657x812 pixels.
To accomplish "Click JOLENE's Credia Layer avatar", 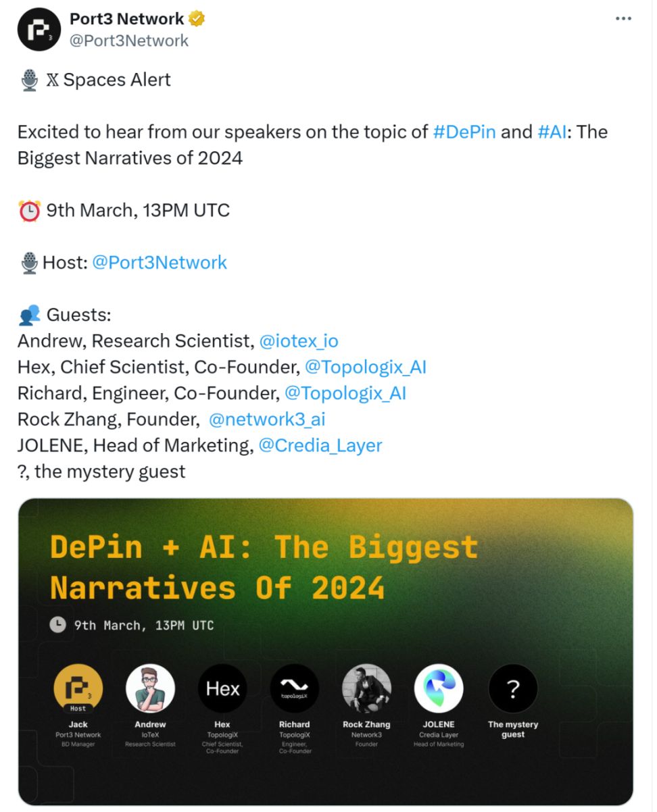I will [439, 688].
